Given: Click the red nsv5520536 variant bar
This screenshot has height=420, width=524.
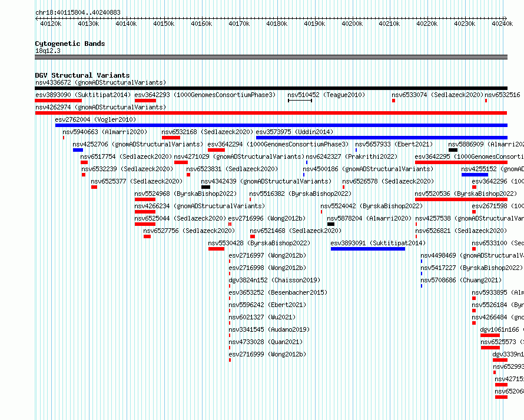Looking at the screenshot, I should (461, 199).
